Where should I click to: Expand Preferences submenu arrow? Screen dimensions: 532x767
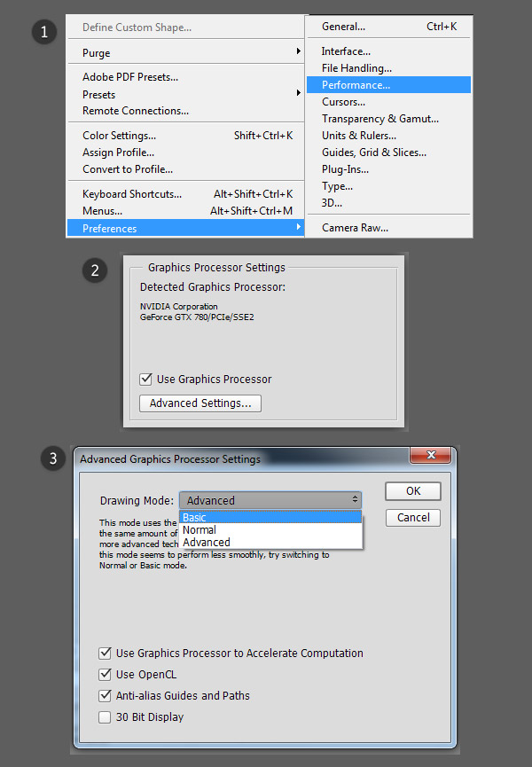coord(298,227)
